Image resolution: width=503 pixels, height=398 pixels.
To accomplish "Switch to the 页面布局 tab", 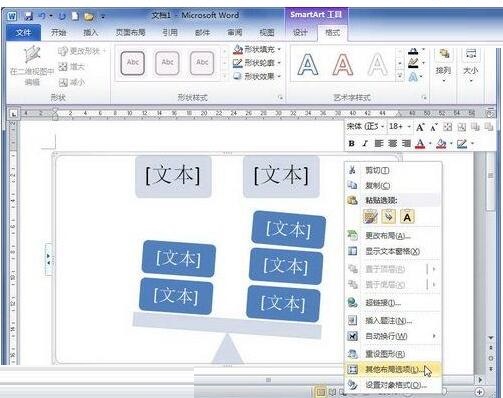I will [x=130, y=33].
